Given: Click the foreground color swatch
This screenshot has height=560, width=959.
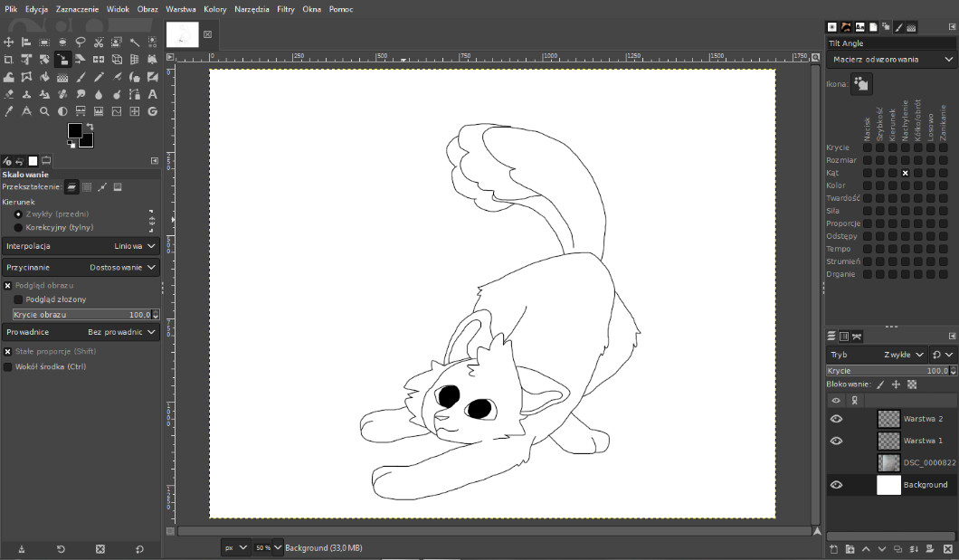Looking at the screenshot, I should [74, 131].
